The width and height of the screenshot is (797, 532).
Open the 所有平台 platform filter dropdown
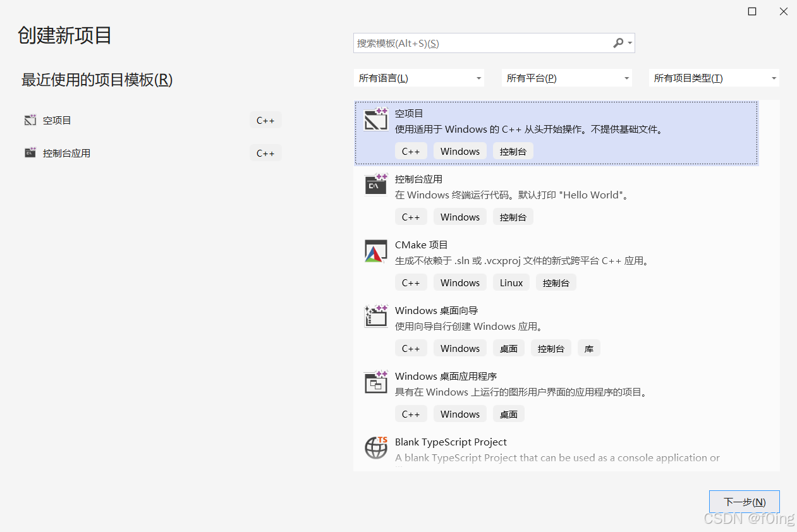pyautogui.click(x=567, y=78)
